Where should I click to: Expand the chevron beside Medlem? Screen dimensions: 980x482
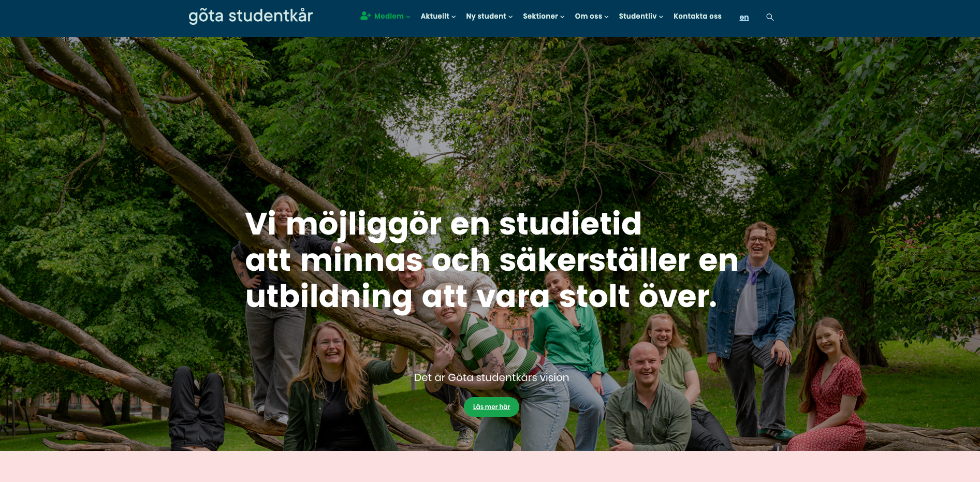pyautogui.click(x=408, y=17)
